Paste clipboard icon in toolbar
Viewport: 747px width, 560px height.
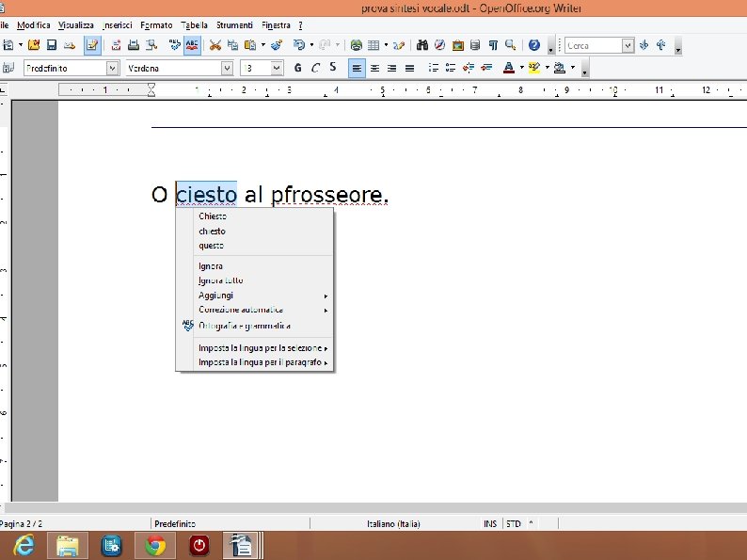tap(249, 45)
